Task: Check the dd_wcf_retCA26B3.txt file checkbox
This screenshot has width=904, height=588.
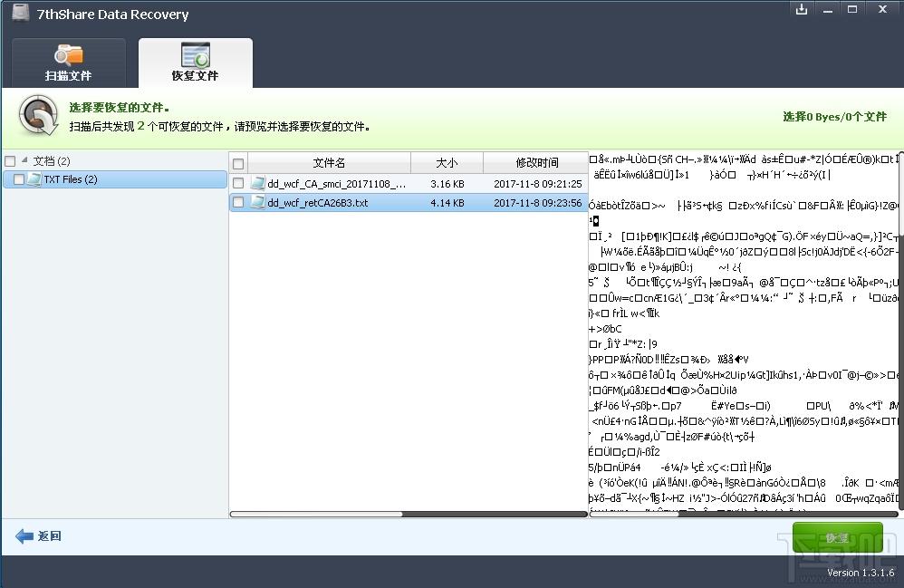Action: point(238,202)
